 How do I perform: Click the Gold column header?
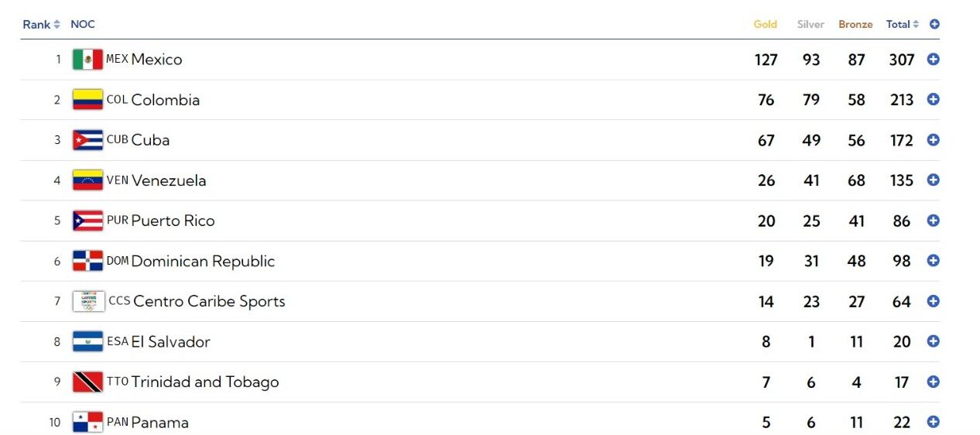765,24
